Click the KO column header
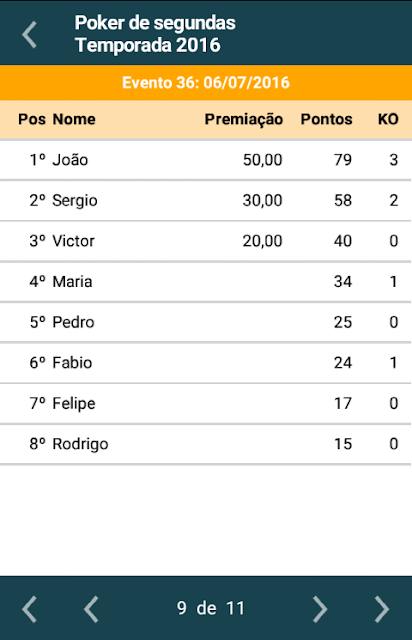Screen dimensions: 412x640 coord(388,119)
